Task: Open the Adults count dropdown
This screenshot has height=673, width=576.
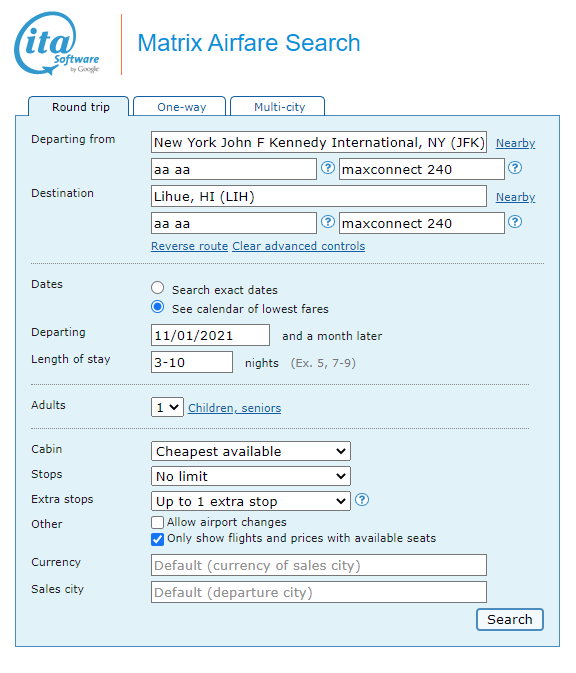Action: (x=167, y=407)
